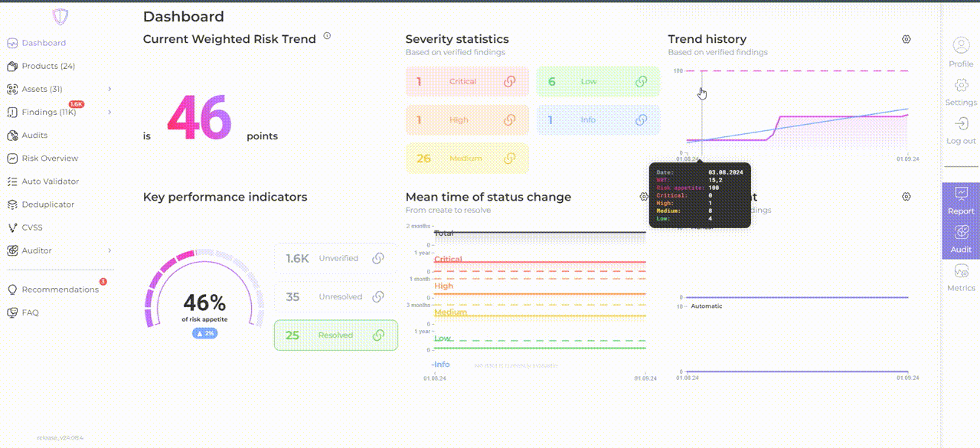980x448 pixels.
Task: Click info icon beside Weighted Risk Trend
Action: click(327, 36)
